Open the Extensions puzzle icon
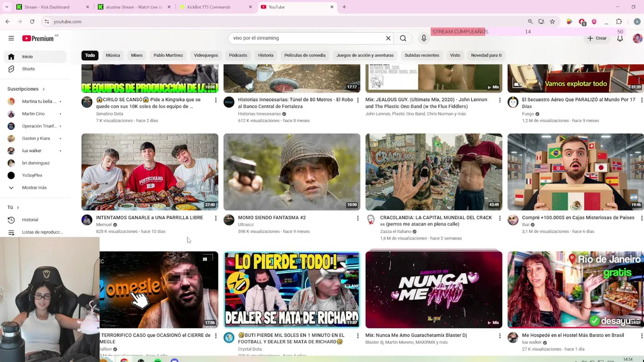644x362 pixels. point(619,22)
